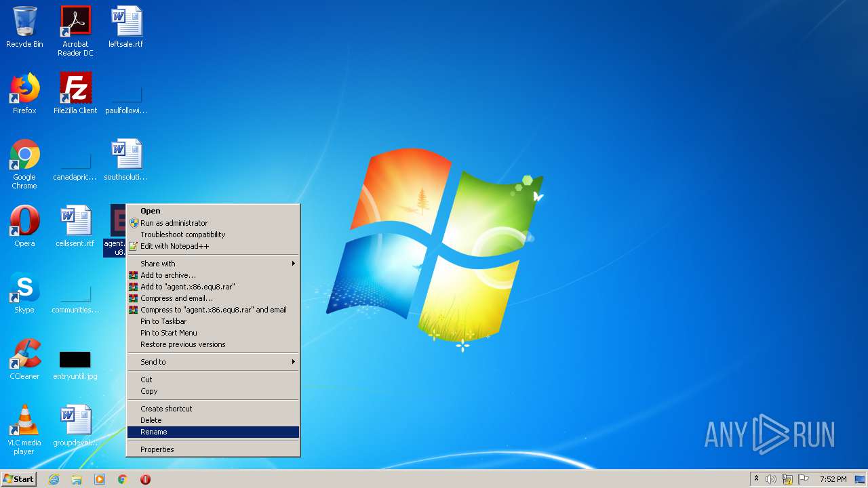Select the FileZilla Client shortcut
868x488 pixels.
click(x=75, y=94)
